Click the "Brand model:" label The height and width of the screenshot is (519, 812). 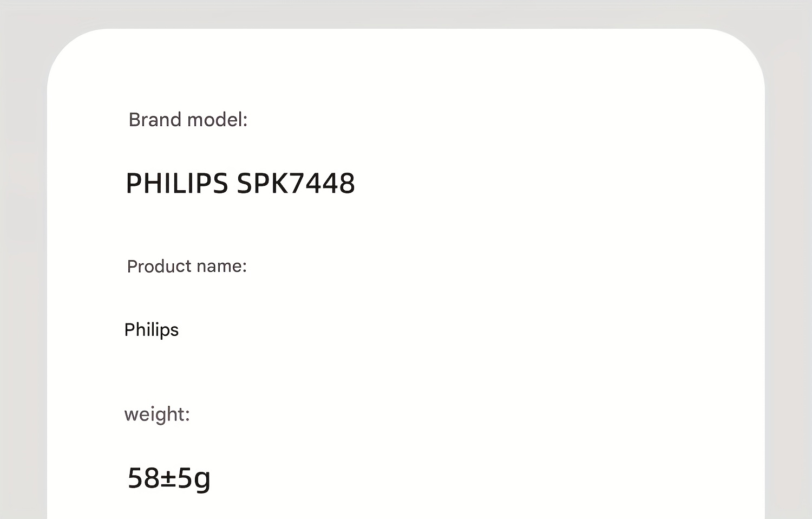(x=188, y=120)
